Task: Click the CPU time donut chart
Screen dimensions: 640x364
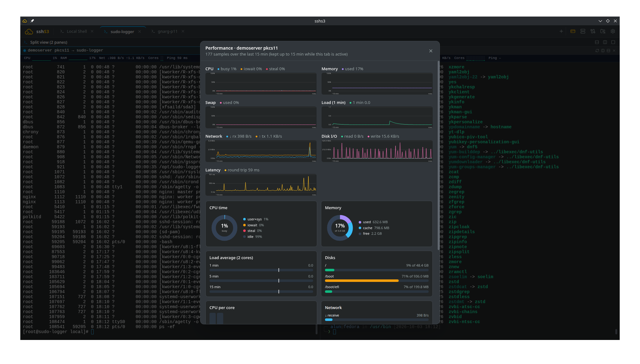Action: pos(224,228)
